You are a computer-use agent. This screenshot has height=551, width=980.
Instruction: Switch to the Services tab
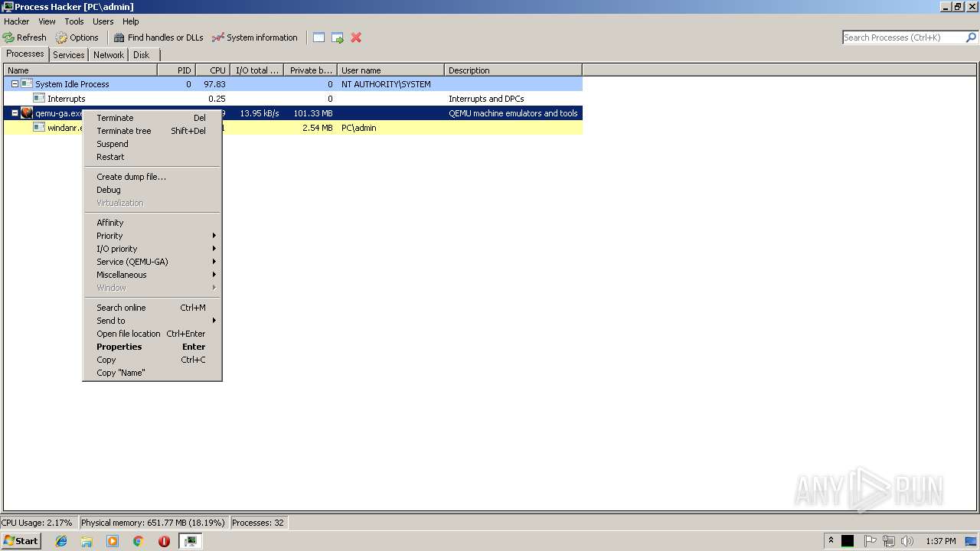(69, 55)
